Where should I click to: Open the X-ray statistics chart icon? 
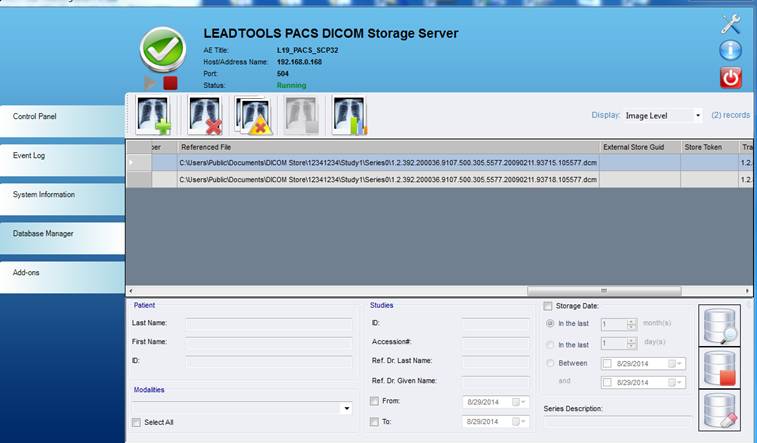pyautogui.click(x=350, y=115)
